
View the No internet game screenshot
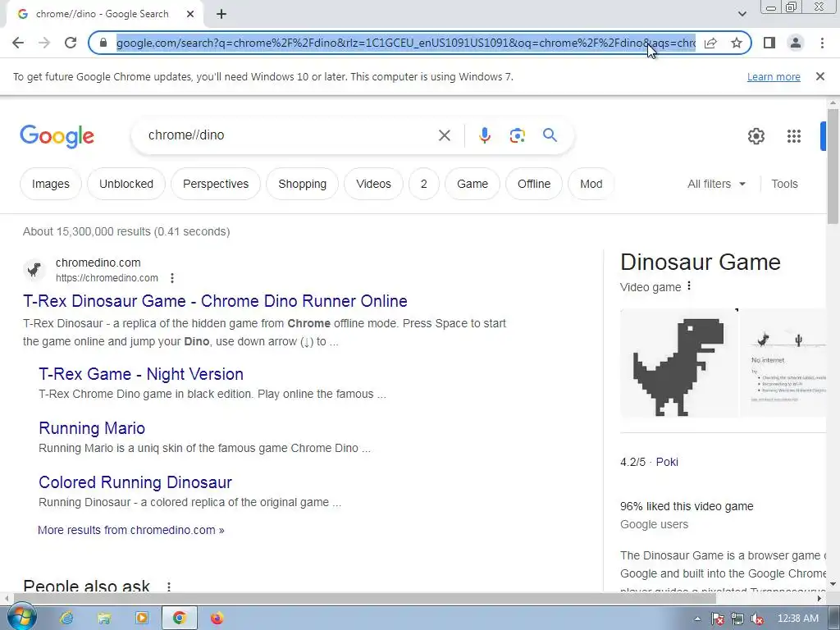click(x=783, y=363)
